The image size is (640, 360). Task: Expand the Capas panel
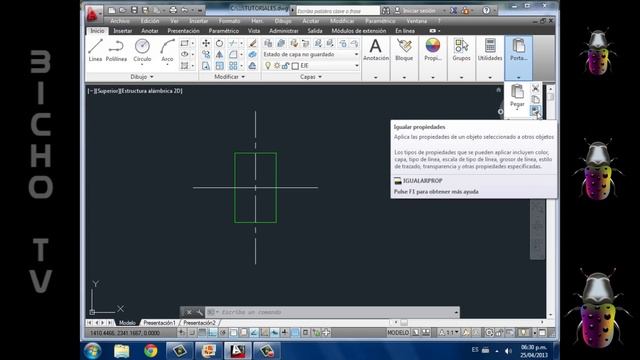311,77
